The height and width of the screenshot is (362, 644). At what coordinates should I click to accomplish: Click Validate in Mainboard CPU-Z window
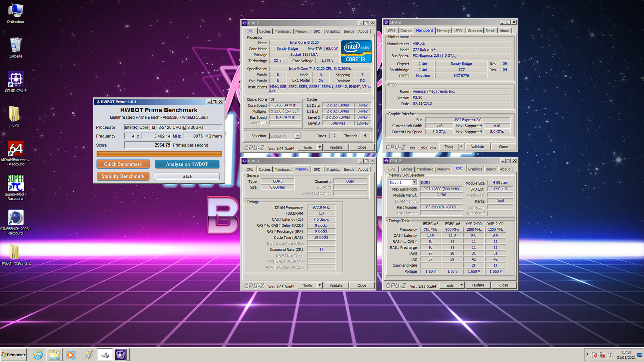[477, 146]
